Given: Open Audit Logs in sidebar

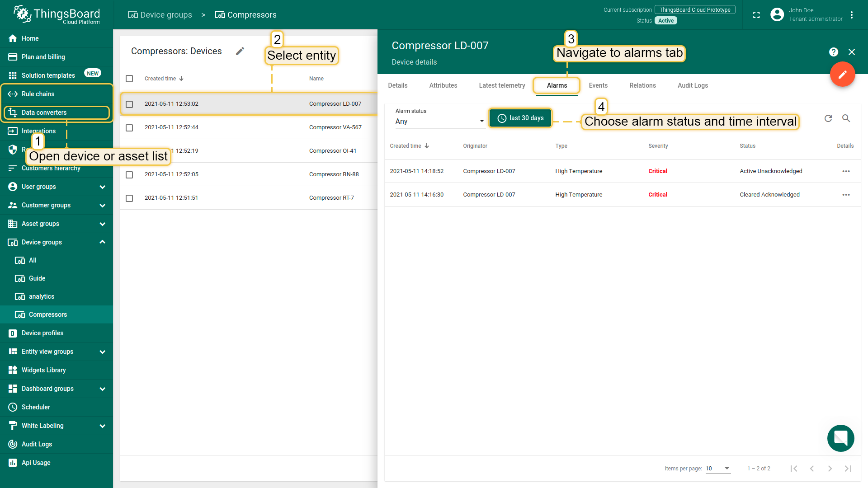Looking at the screenshot, I should pos(57,444).
